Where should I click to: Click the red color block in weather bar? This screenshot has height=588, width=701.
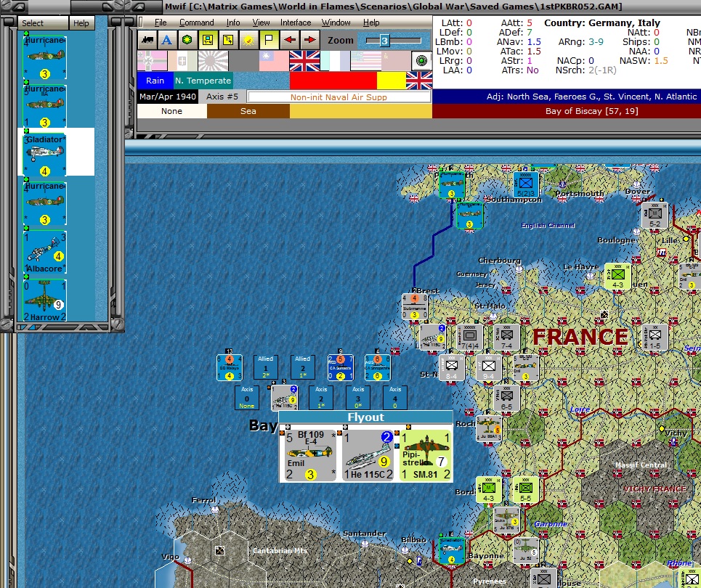pos(333,81)
